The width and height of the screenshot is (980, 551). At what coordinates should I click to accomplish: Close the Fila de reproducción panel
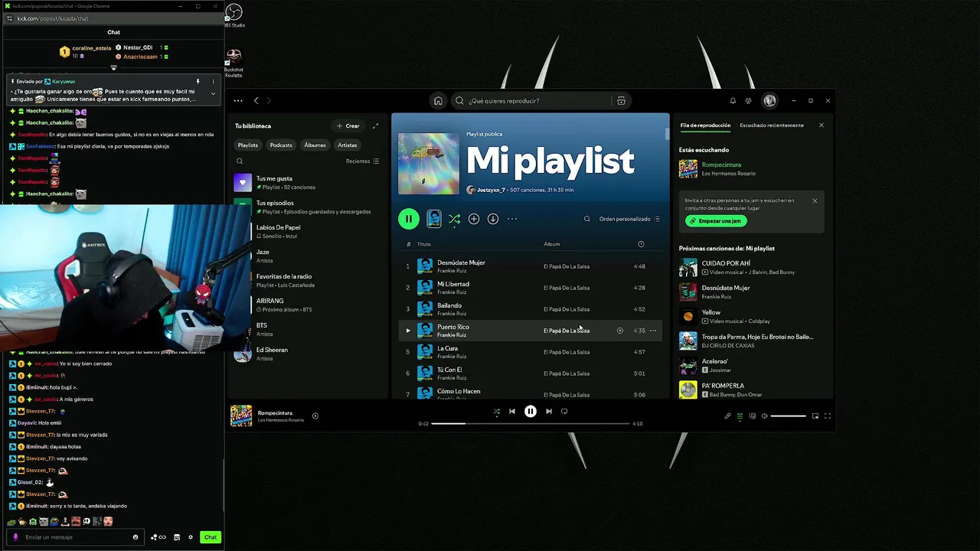[x=822, y=125]
